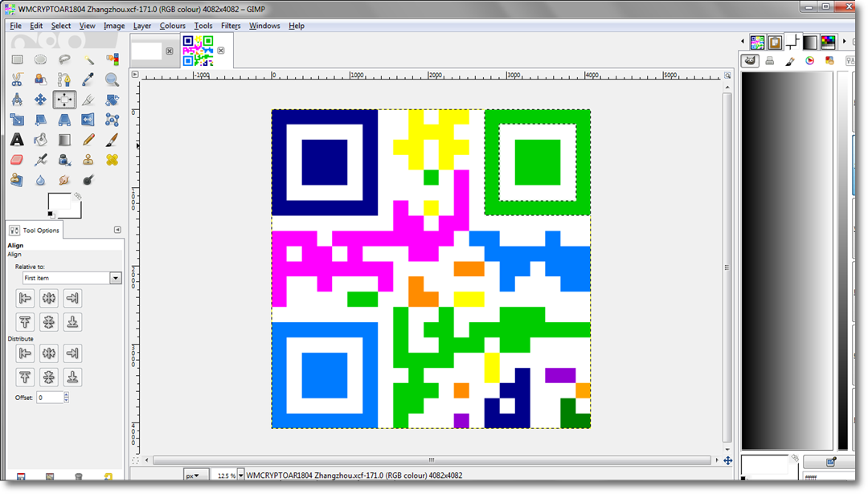Select the Move tool
Viewport: 868px width, 494px height.
pyautogui.click(x=40, y=100)
